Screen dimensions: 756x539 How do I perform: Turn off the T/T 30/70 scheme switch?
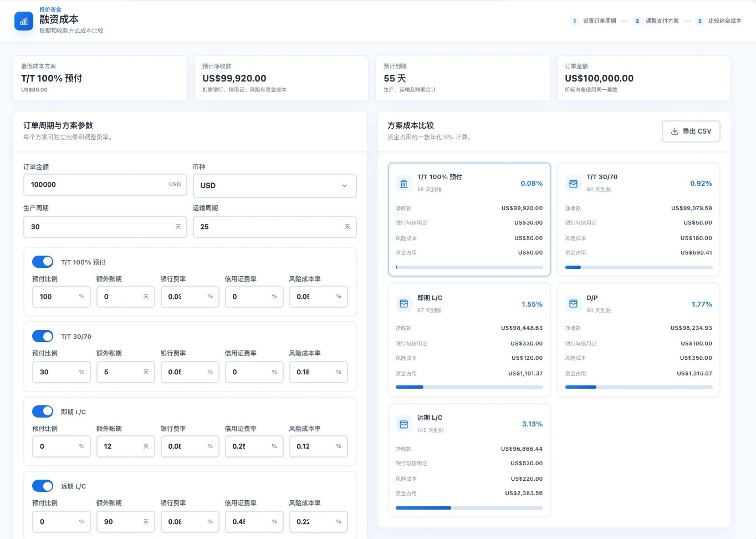(43, 336)
